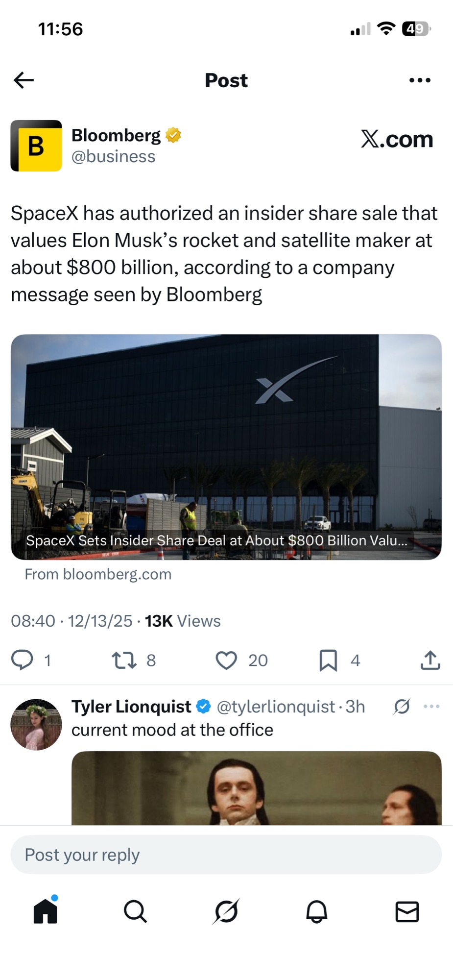Open more options on Tyler's reply

coord(431,707)
